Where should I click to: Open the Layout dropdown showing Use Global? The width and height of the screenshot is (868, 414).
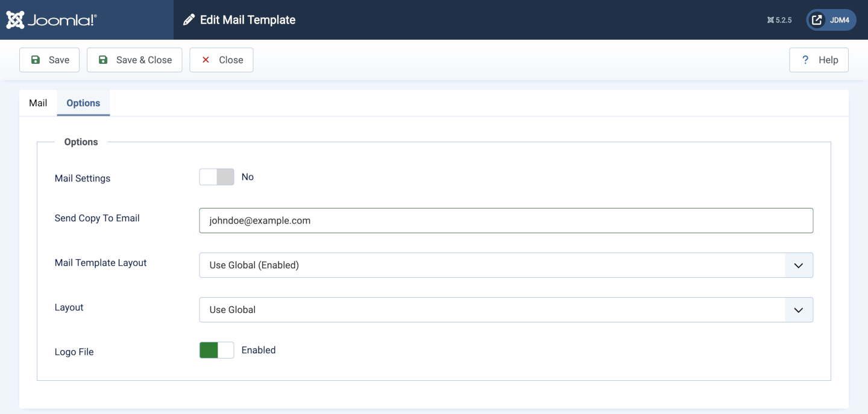tap(506, 310)
